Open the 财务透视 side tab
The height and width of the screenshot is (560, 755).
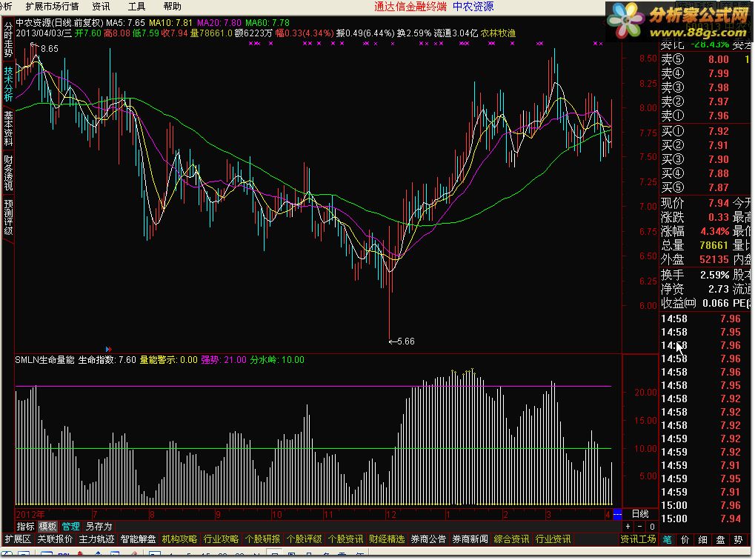(7, 173)
